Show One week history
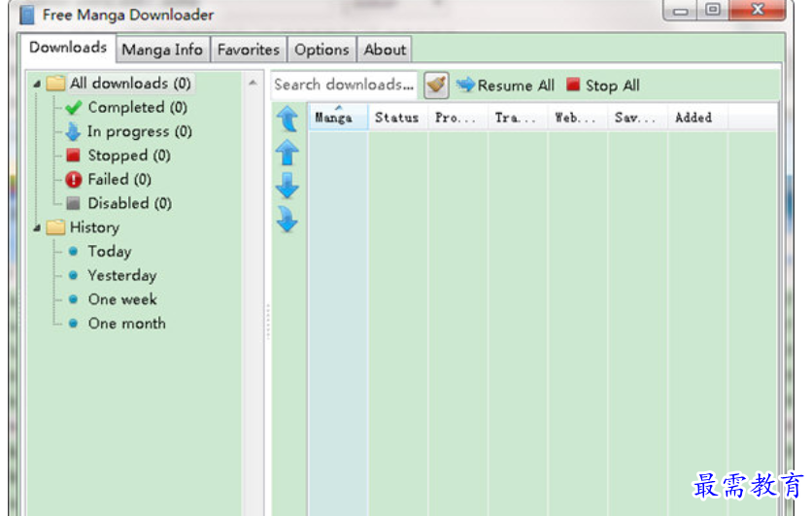Viewport: 812px width, 516px height. (122, 299)
